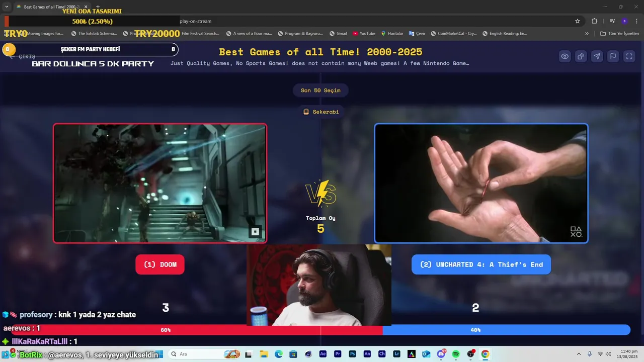644x362 pixels.
Task: Click the PlayStation symbols icon on Uncharted video
Action: pyautogui.click(x=576, y=232)
